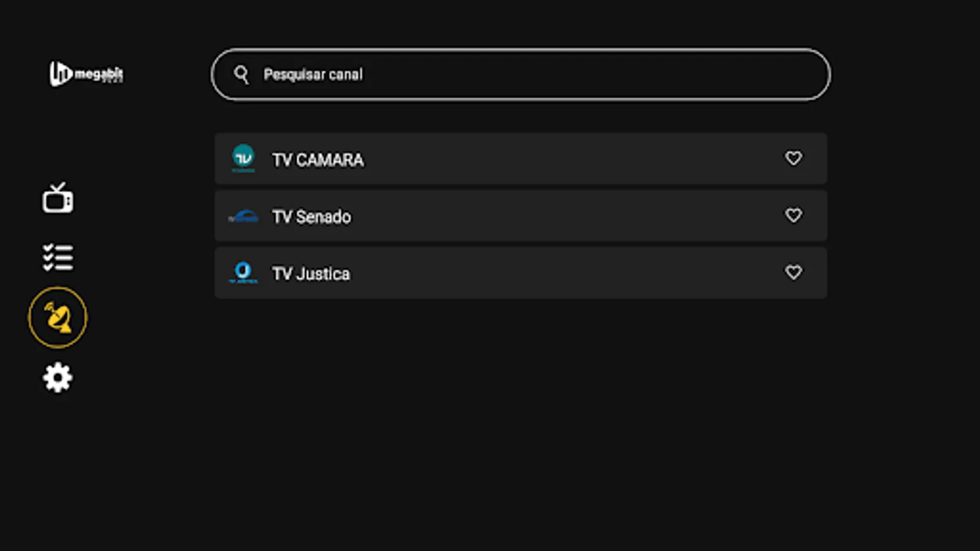Click the TV Senado channel logo
980x551 pixels.
tap(243, 216)
